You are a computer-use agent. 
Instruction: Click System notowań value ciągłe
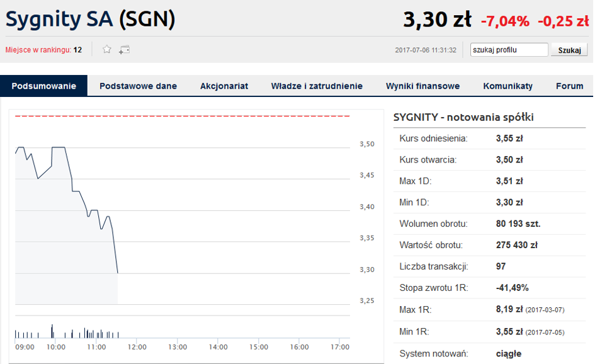[509, 354]
